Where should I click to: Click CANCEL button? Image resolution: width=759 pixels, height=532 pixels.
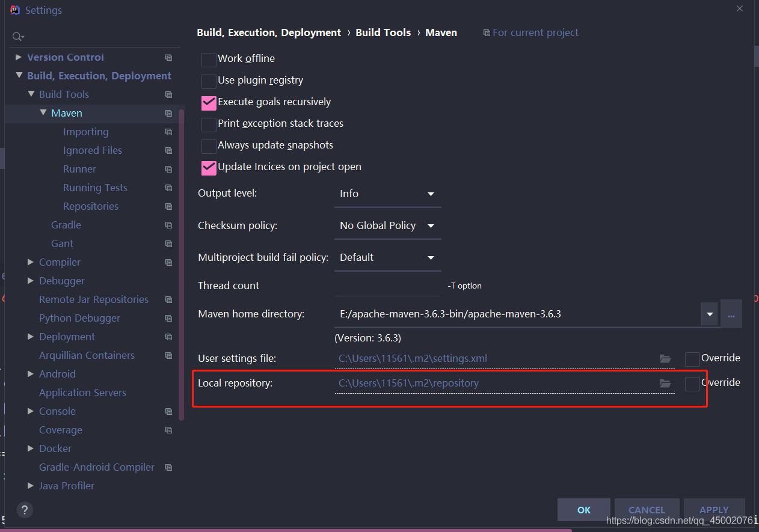coord(647,510)
